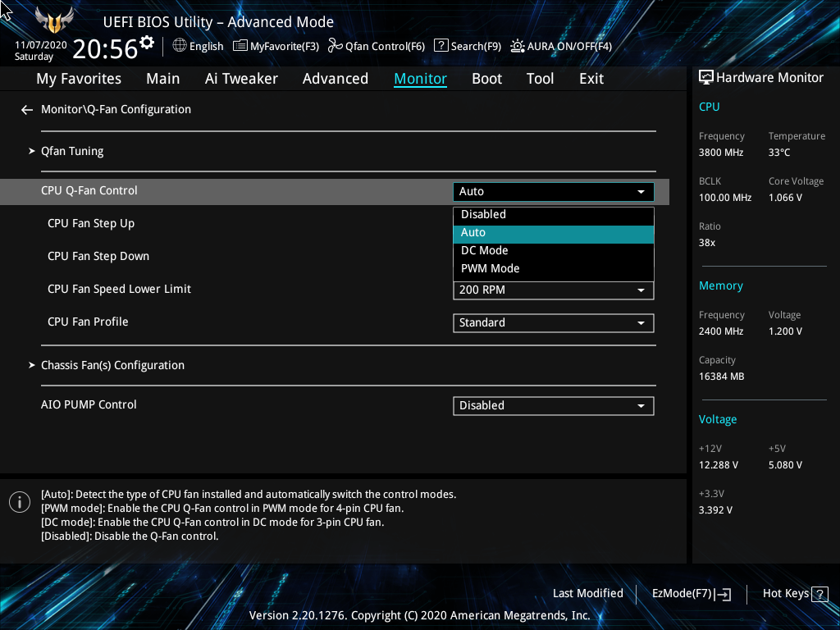Open the CPU Q-Fan Control dropdown
Viewport: 840px width, 630px height.
pos(554,192)
